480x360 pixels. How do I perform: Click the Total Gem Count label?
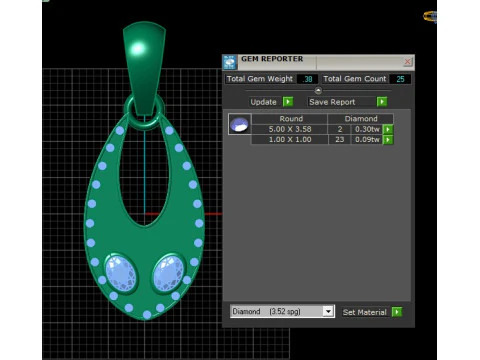pyautogui.click(x=355, y=79)
